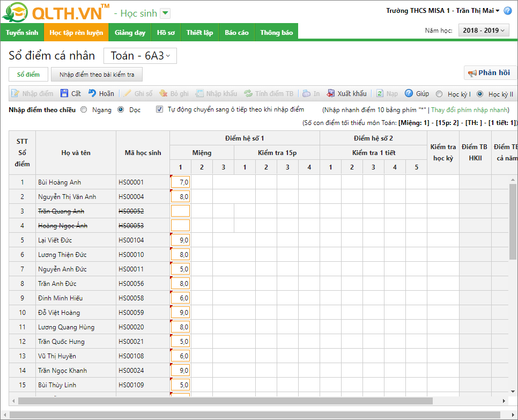The height and width of the screenshot is (420, 518).
Task: Choose Ngang entry direction radio button
Action: 84,109
